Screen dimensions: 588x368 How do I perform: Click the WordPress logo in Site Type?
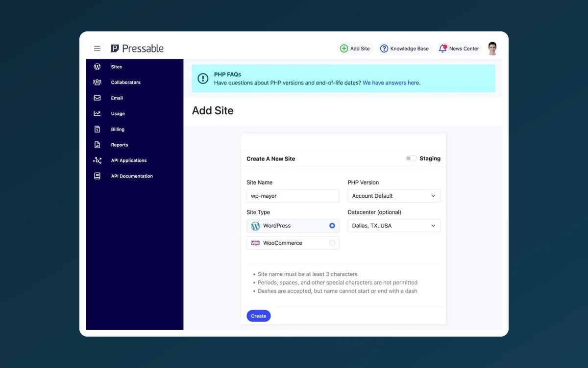[x=255, y=226]
